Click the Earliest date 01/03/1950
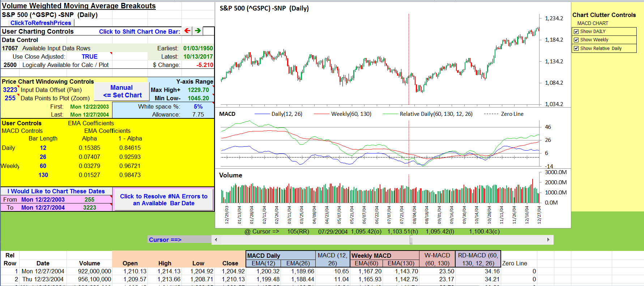 point(198,48)
